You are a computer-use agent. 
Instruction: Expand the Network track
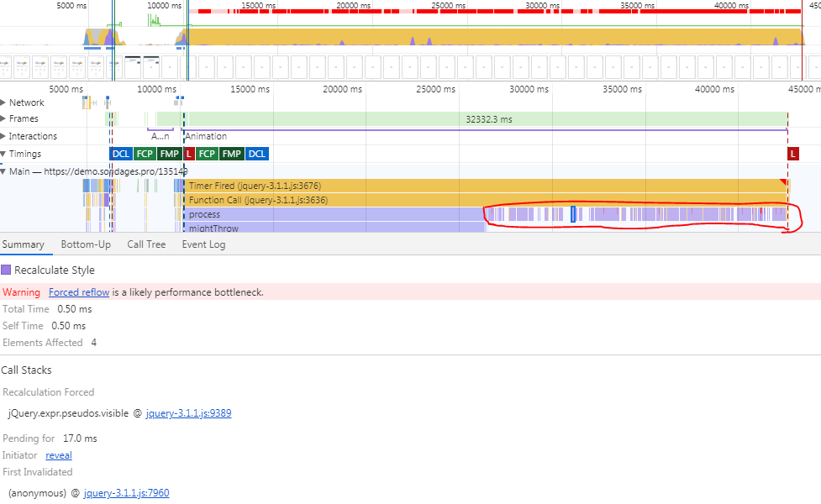point(3,102)
